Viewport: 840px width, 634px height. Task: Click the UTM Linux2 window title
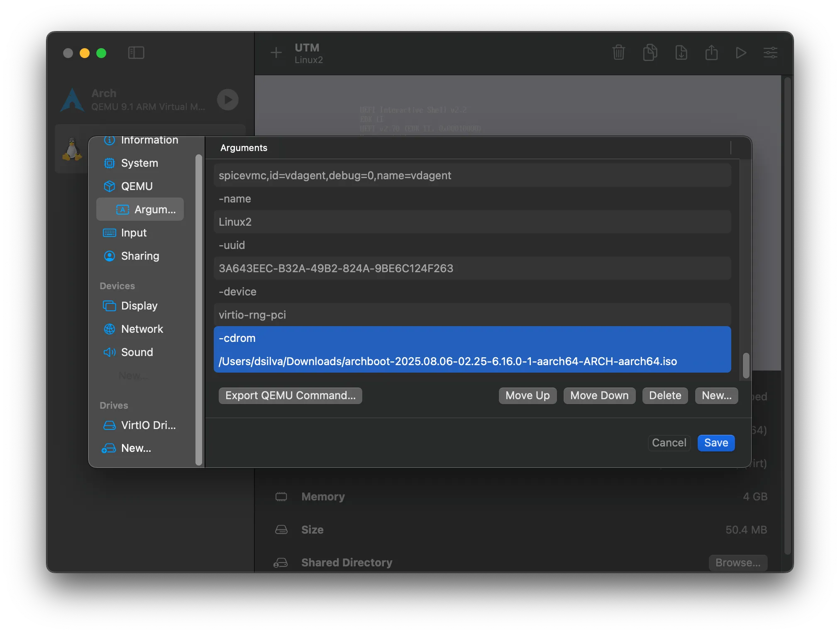(309, 54)
